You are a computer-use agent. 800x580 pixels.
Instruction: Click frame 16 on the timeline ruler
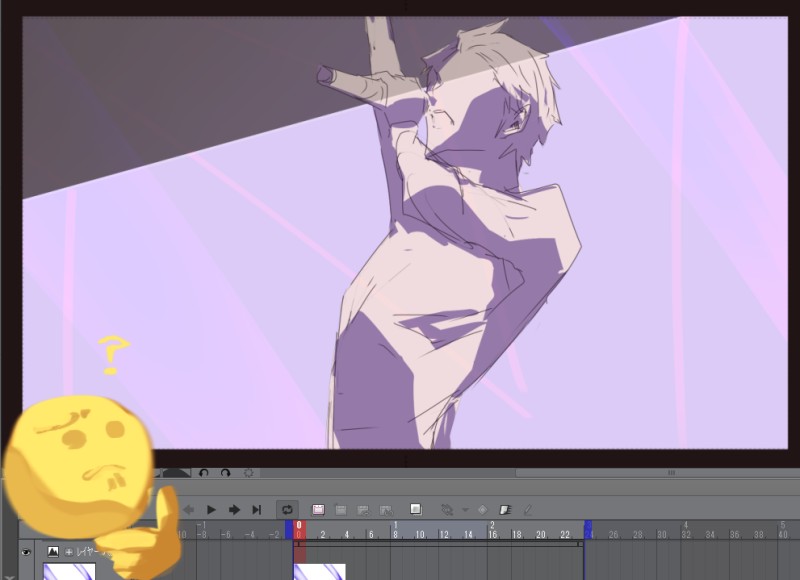492,535
